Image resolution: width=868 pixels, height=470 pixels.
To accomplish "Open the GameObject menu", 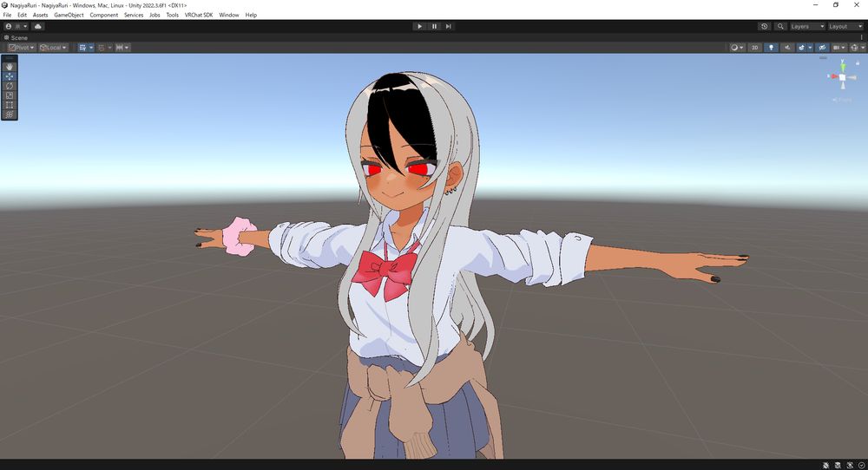I will click(x=69, y=15).
